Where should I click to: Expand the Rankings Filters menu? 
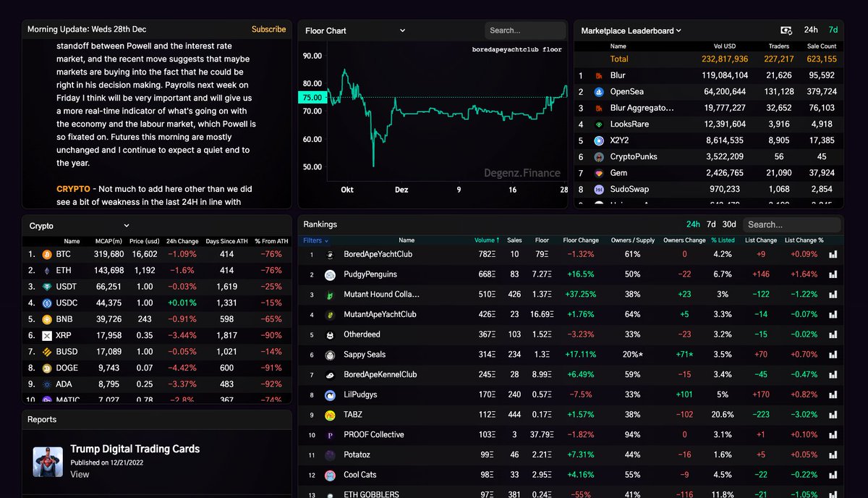point(315,240)
